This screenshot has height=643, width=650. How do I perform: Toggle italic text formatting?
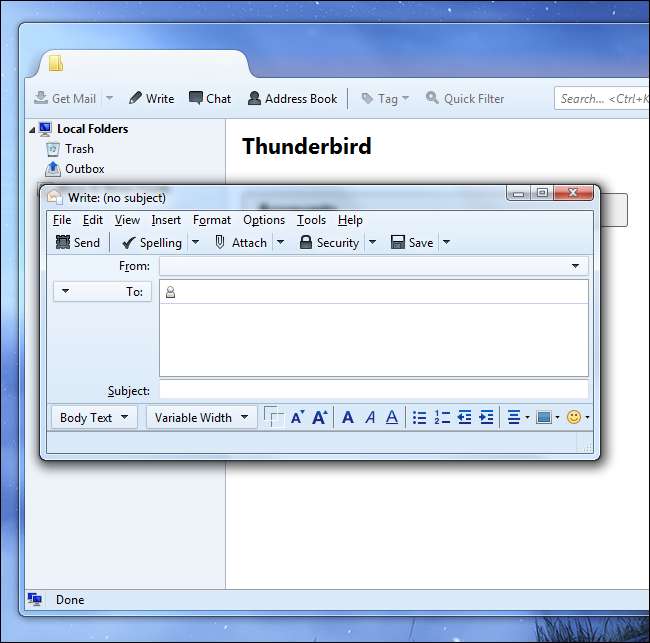point(370,417)
